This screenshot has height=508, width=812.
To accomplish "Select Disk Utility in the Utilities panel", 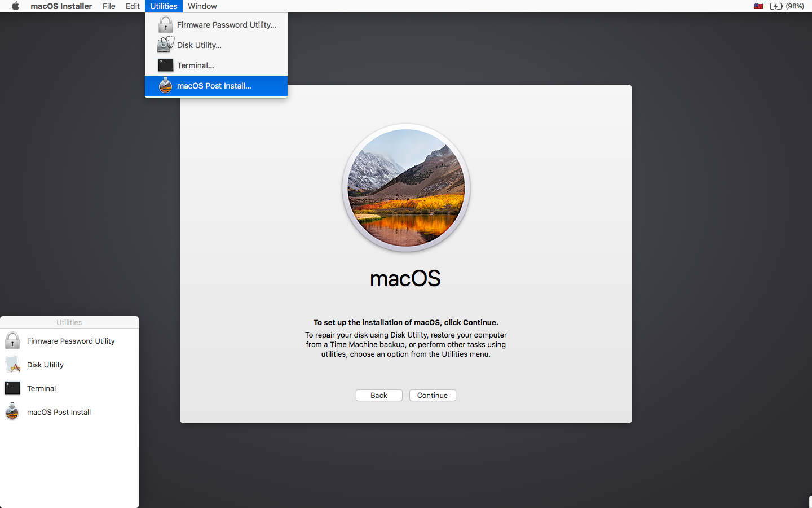I will pyautogui.click(x=45, y=364).
